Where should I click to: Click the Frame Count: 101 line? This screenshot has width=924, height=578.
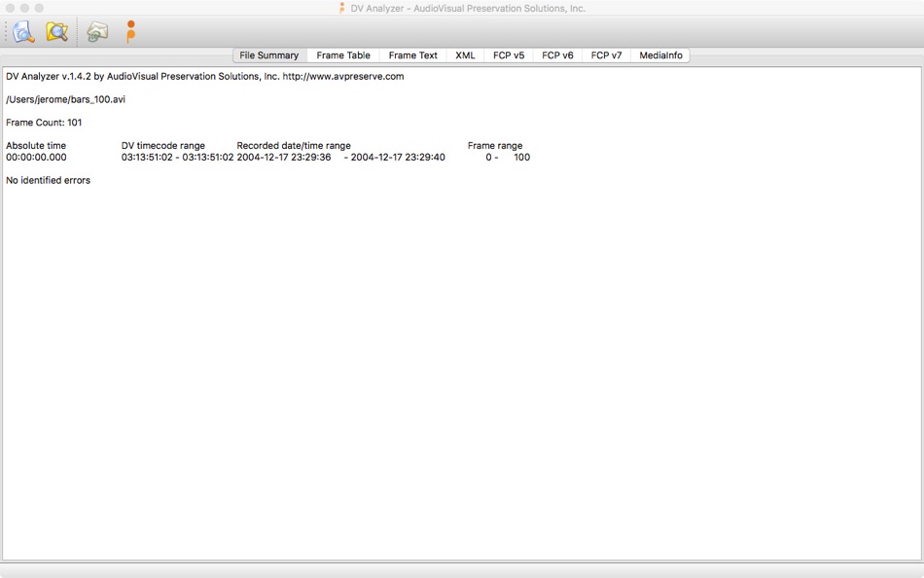(44, 122)
